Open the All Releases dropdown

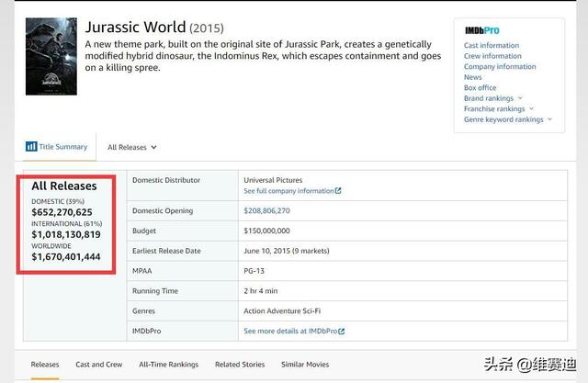point(131,147)
